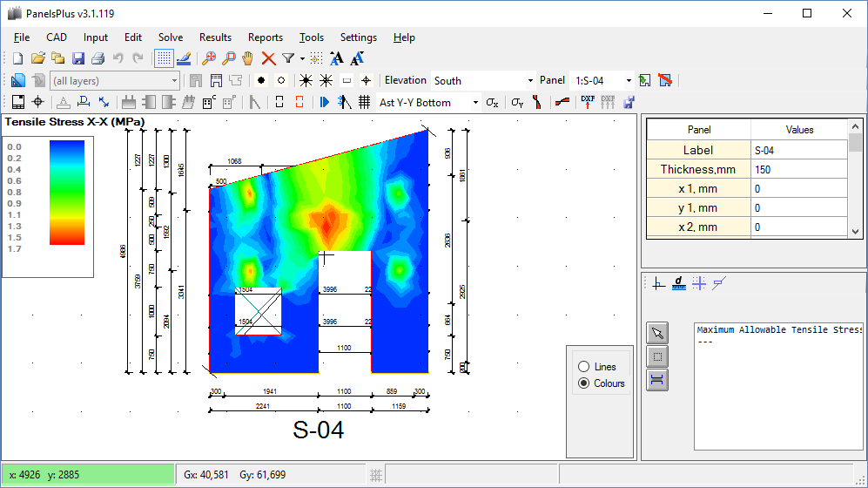The height and width of the screenshot is (488, 868).
Task: Click the stress colour gradient legend bar
Action: pos(67,193)
